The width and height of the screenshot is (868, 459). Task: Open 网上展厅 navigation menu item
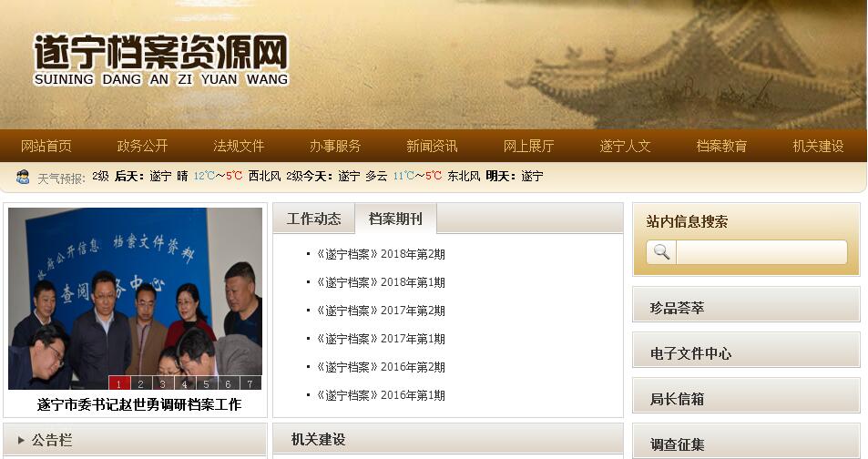pyautogui.click(x=528, y=147)
